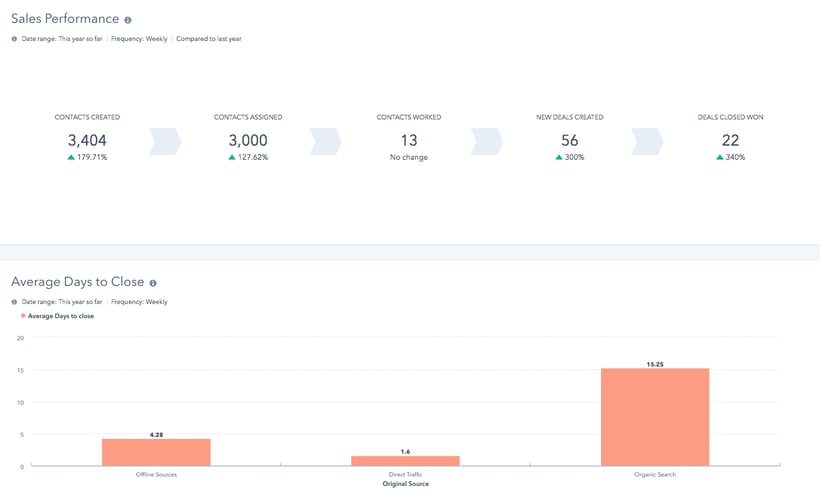Click 'Date range: This year so far' in Average Days
The width and height of the screenshot is (820, 502).
(62, 302)
